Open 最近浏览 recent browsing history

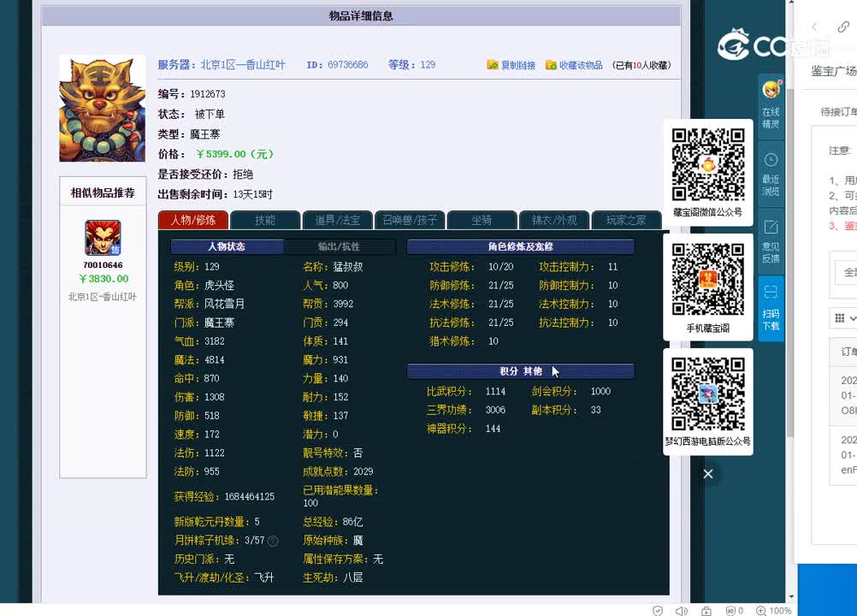(x=771, y=175)
